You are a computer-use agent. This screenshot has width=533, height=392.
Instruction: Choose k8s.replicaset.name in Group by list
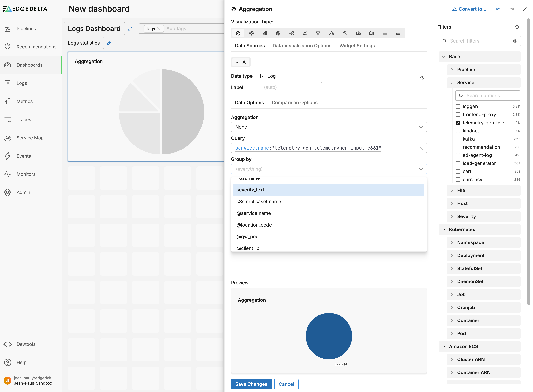tap(328, 202)
